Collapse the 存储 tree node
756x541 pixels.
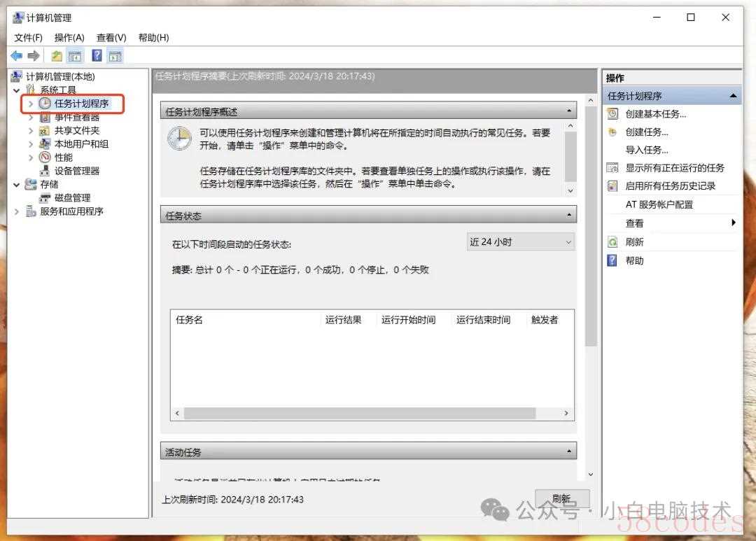click(x=16, y=185)
